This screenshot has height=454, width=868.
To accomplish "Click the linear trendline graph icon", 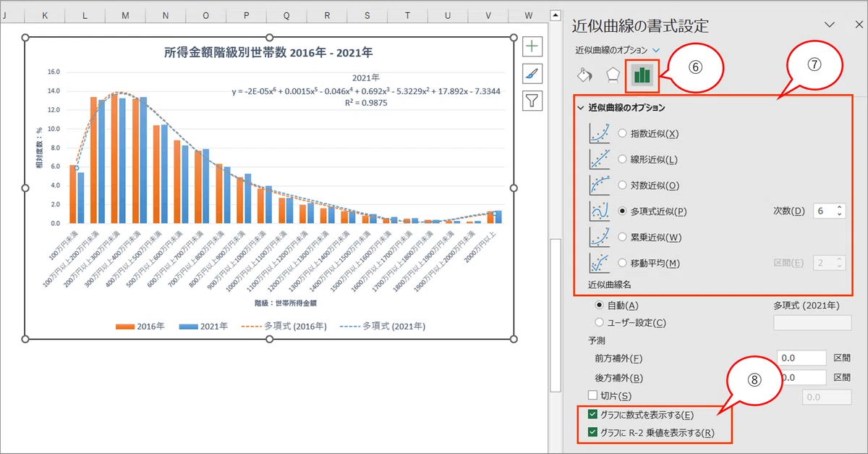I will 600,159.
